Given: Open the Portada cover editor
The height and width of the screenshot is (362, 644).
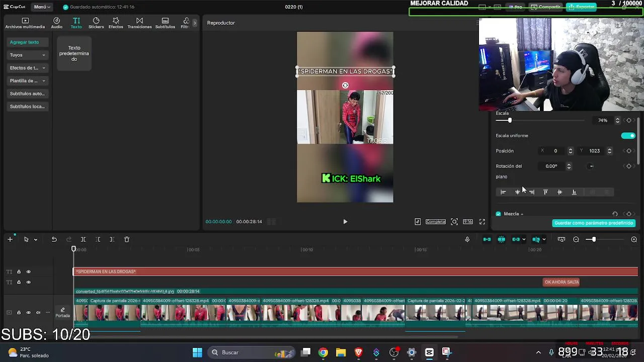Looking at the screenshot, I should [x=62, y=313].
